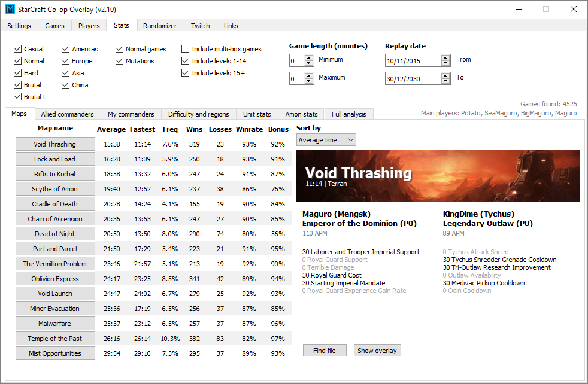Click the StarCraft Co-op Overlay app icon

pyautogui.click(x=10, y=9)
